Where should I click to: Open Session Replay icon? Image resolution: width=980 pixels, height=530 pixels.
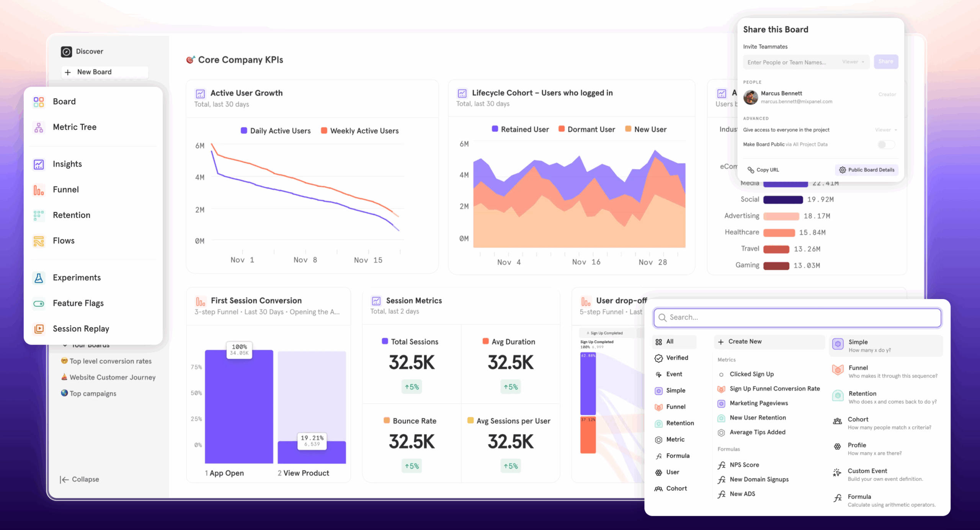point(39,329)
